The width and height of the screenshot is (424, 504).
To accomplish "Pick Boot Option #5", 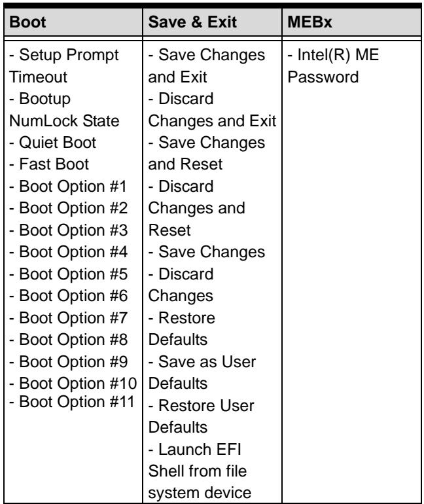I will click(69, 274).
